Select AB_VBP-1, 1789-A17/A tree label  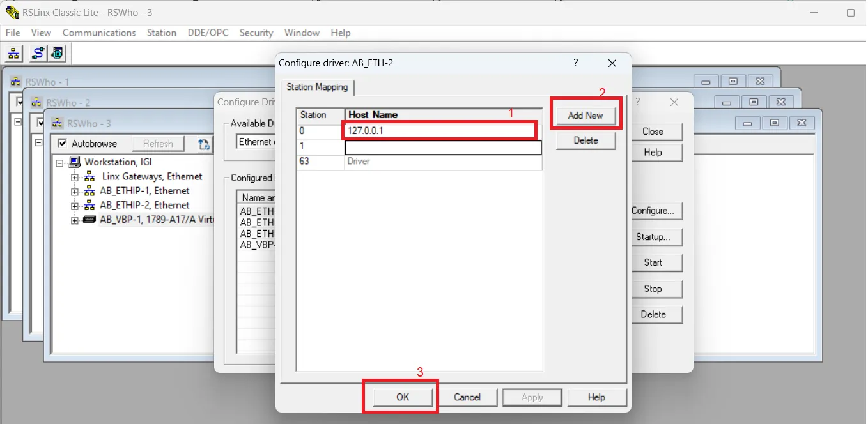[x=156, y=219]
